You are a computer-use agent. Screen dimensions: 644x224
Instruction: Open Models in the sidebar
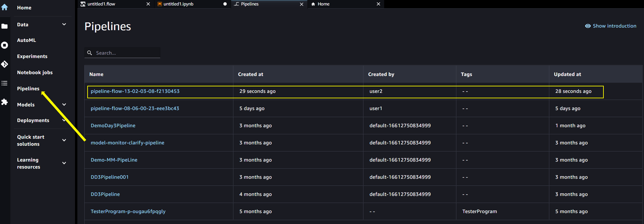coord(26,105)
